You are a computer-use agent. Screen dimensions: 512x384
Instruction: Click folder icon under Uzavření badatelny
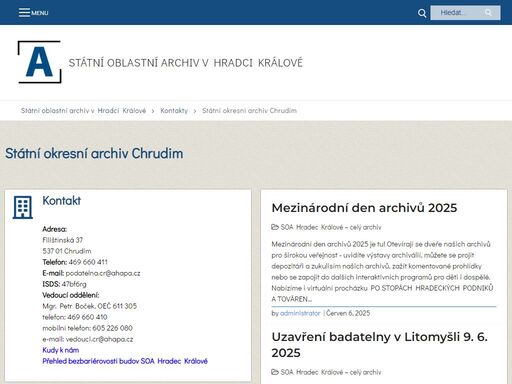click(x=275, y=372)
